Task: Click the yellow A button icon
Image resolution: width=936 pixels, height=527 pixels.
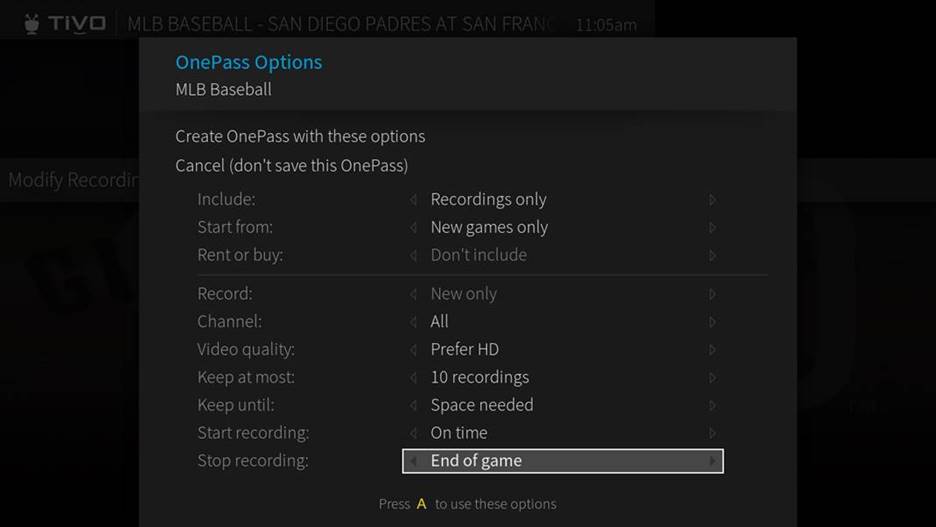Action: pyautogui.click(x=421, y=504)
